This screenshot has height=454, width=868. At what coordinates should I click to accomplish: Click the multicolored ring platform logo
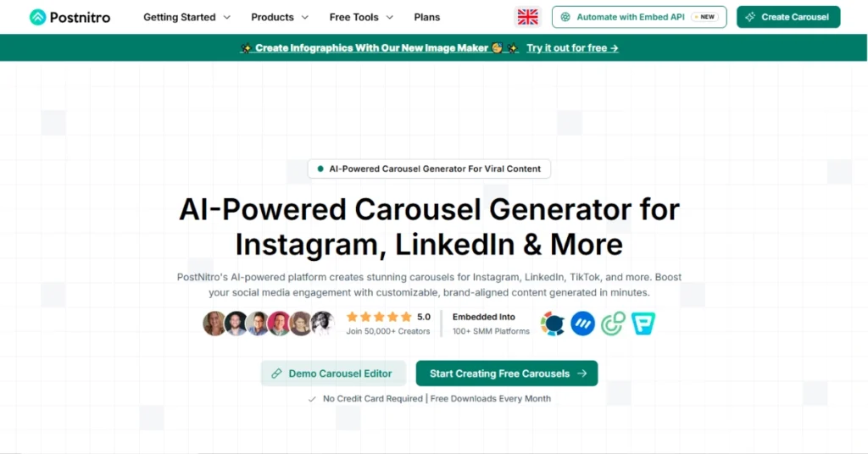[553, 324]
